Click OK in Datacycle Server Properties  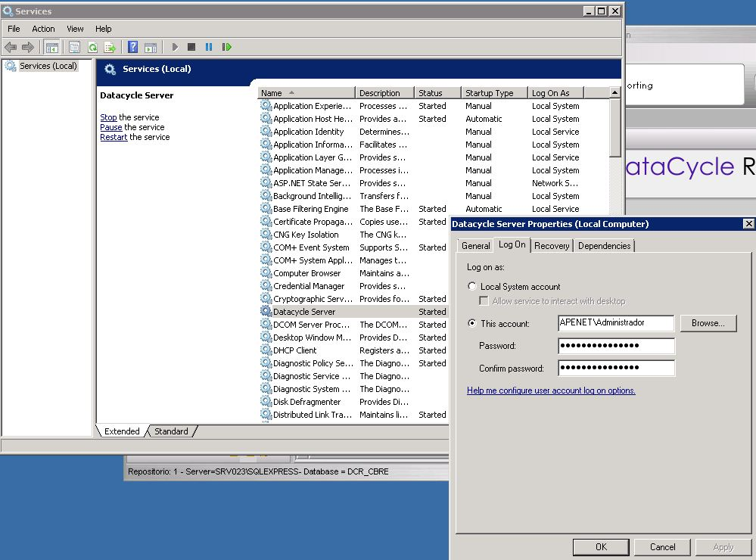(601, 547)
